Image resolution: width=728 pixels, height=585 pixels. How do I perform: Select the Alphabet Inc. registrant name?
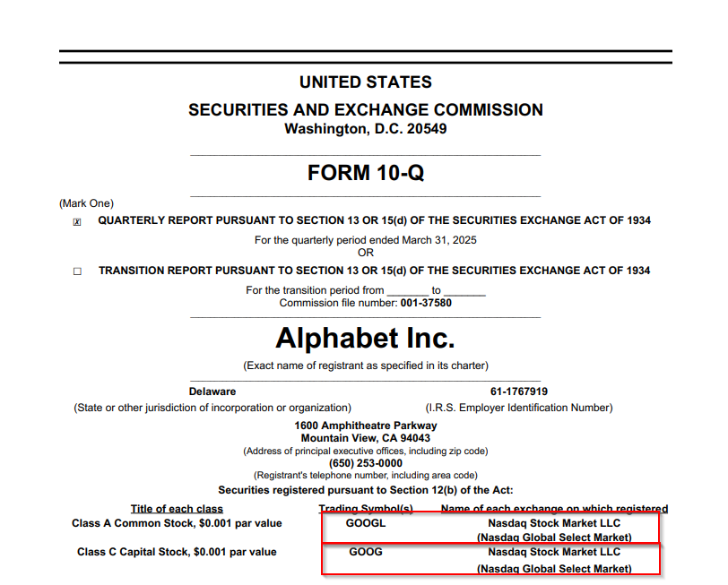click(365, 338)
